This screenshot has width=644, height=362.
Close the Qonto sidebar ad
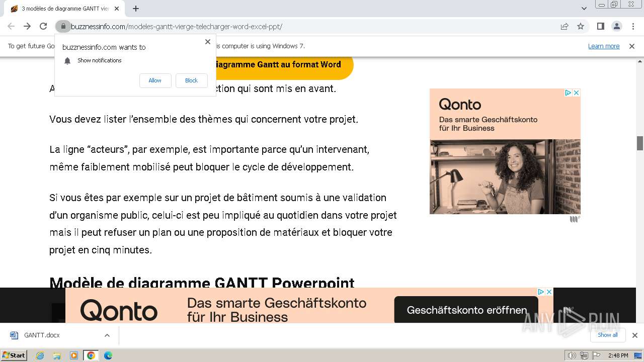[x=577, y=93]
